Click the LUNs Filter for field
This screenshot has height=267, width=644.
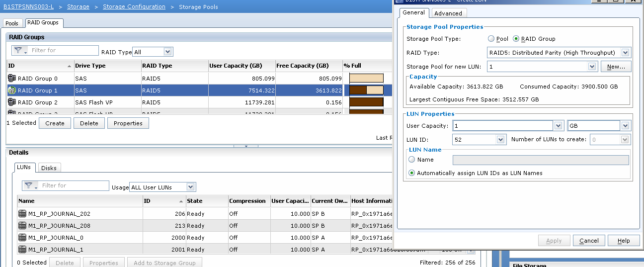coord(74,185)
